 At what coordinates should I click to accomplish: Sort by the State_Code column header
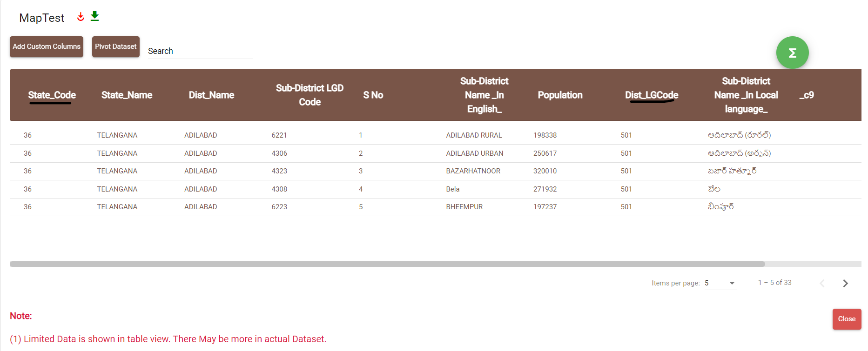click(52, 95)
